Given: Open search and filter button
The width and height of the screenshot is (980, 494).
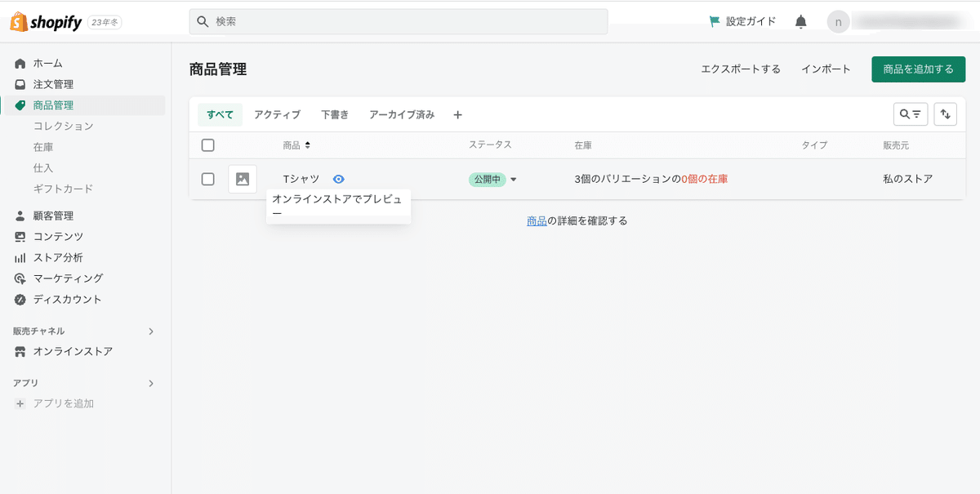Looking at the screenshot, I should pos(911,114).
